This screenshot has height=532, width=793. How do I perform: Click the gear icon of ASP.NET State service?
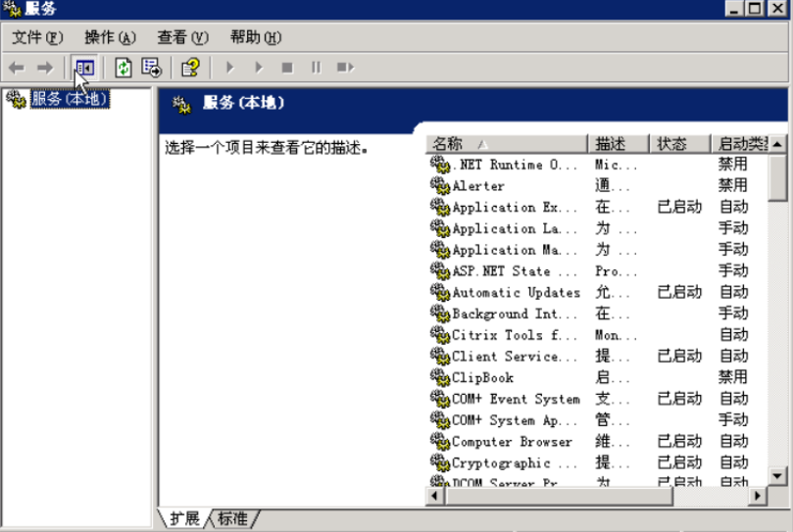pyautogui.click(x=440, y=270)
